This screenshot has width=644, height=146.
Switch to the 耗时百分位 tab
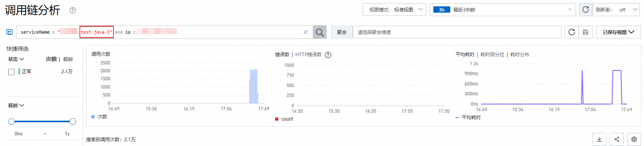coord(492,55)
